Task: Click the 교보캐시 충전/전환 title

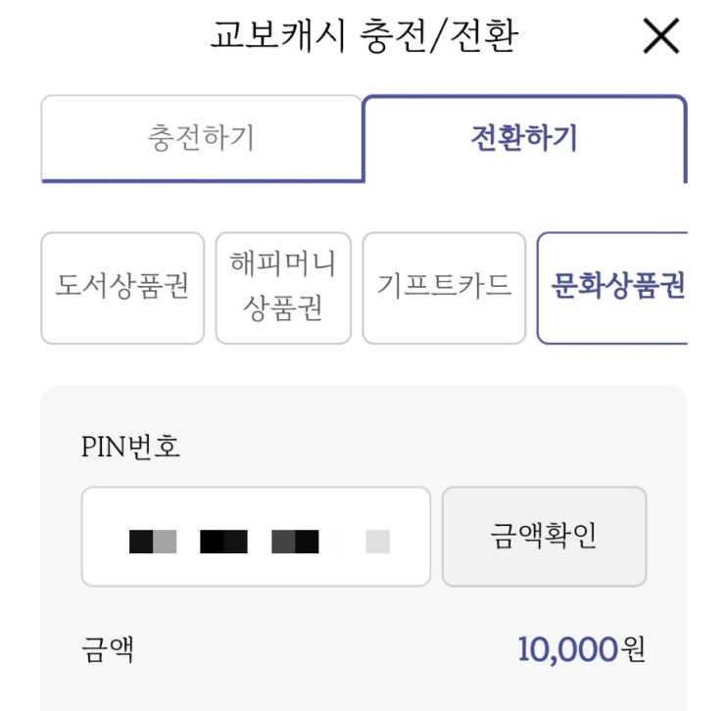Action: pyautogui.click(x=364, y=37)
